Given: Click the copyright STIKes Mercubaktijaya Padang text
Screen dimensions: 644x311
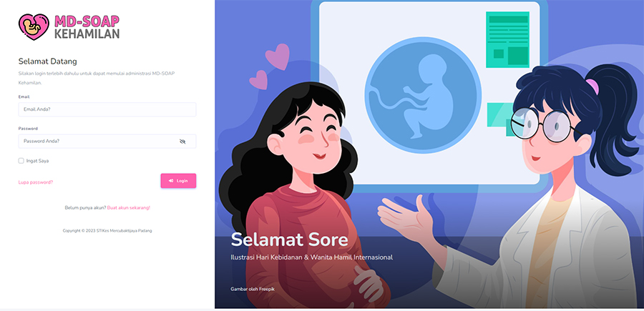Looking at the screenshot, I should pyautogui.click(x=107, y=231).
